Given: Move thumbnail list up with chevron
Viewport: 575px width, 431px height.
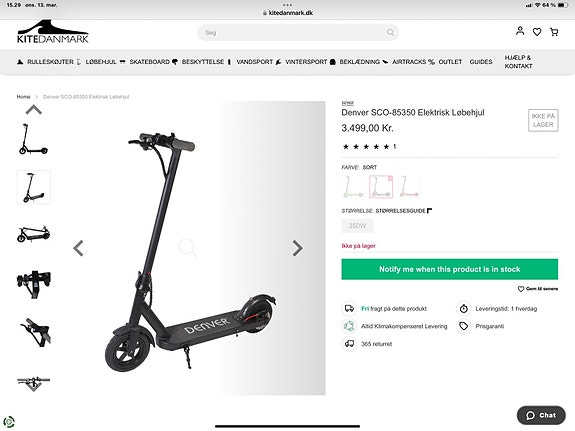Looking at the screenshot, I should coord(34,110).
